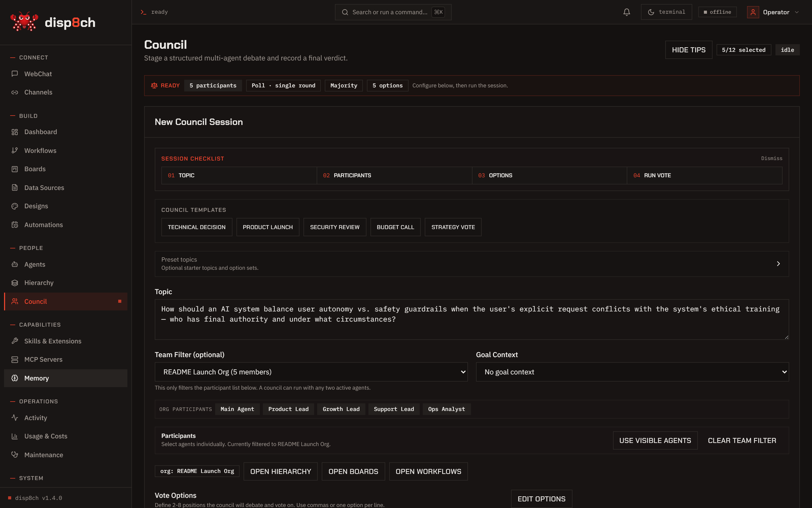The height and width of the screenshot is (508, 812).
Task: Click the Designs palette icon
Action: point(15,206)
